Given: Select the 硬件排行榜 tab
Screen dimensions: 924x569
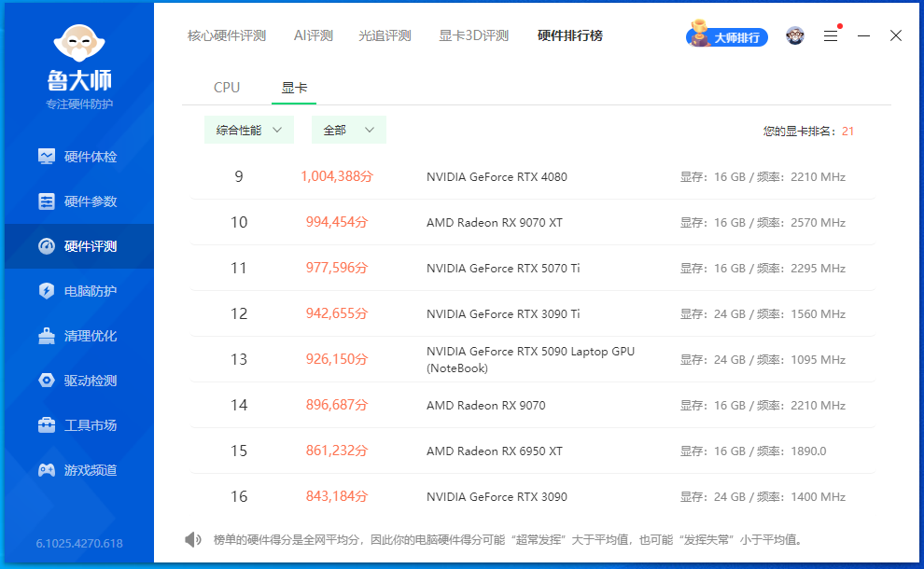Looking at the screenshot, I should (x=570, y=36).
